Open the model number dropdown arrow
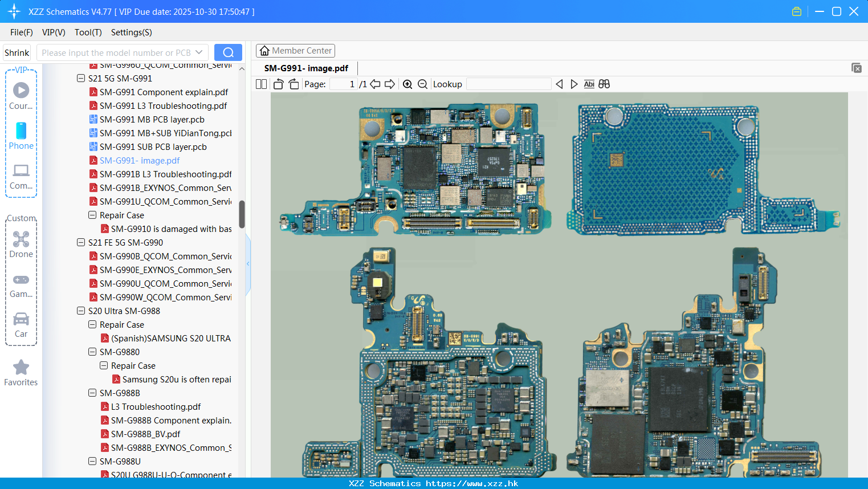Viewport: 868px width, 489px height. [x=199, y=52]
